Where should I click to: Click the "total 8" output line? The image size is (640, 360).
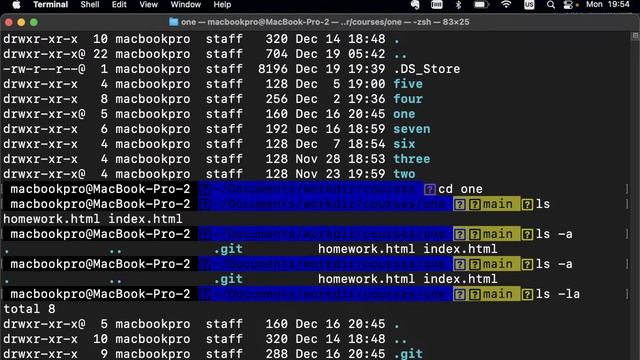point(29,309)
